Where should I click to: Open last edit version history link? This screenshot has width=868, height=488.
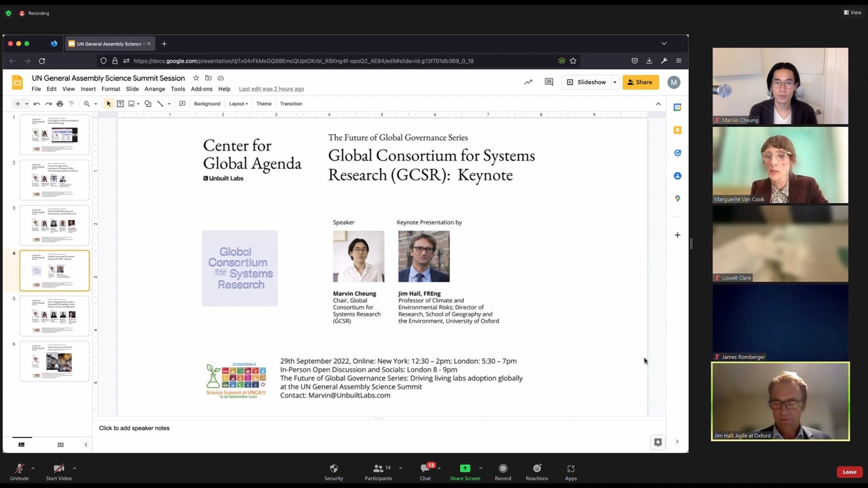pyautogui.click(x=271, y=89)
